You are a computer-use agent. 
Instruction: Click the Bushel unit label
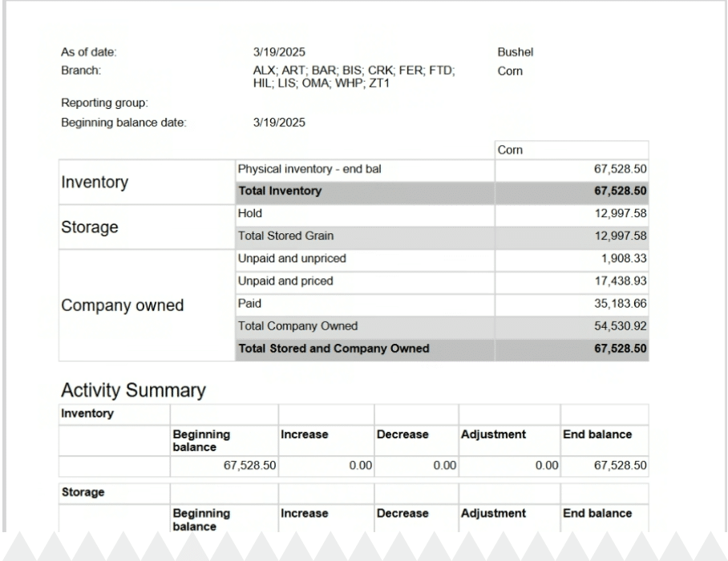tap(515, 52)
